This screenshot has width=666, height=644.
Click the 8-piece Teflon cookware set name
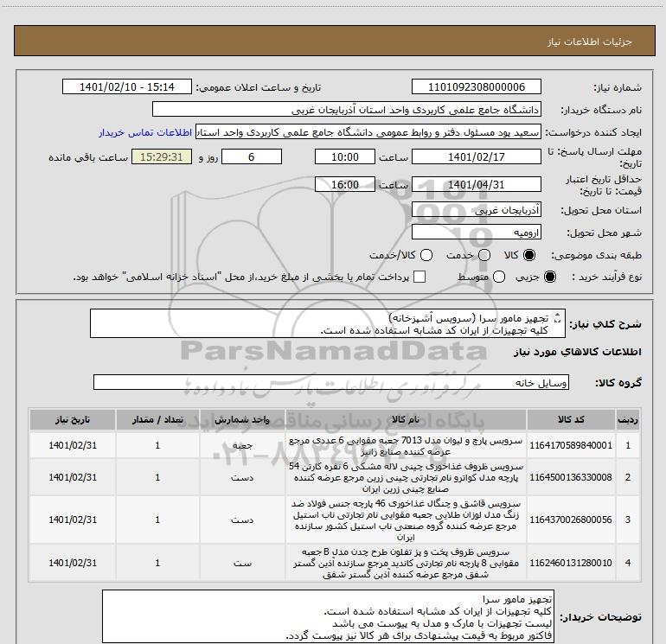point(406,563)
